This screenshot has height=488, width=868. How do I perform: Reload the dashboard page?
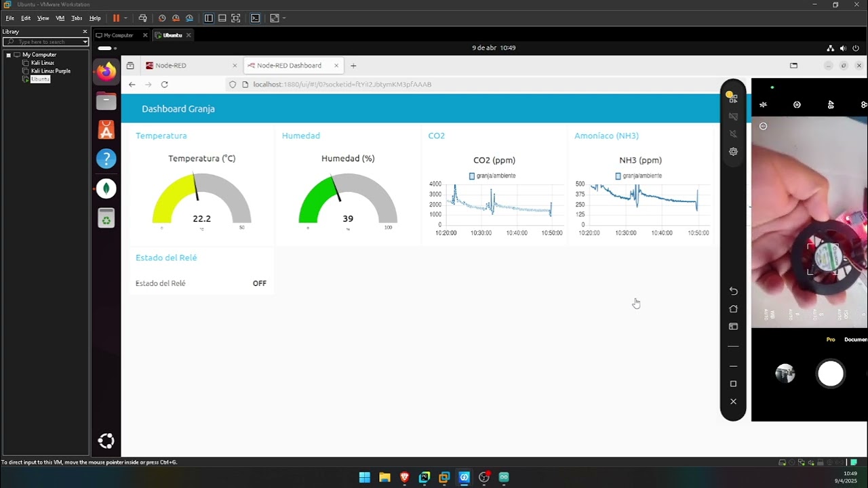(x=164, y=85)
